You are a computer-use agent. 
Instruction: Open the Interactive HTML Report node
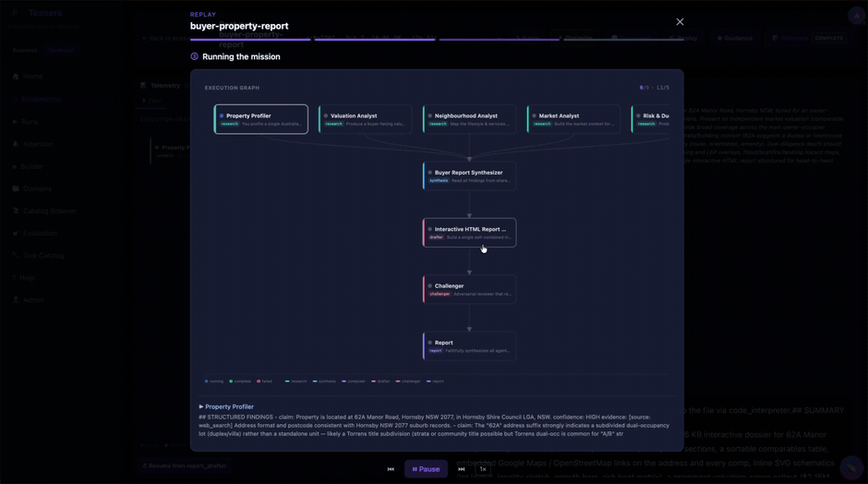(x=469, y=233)
